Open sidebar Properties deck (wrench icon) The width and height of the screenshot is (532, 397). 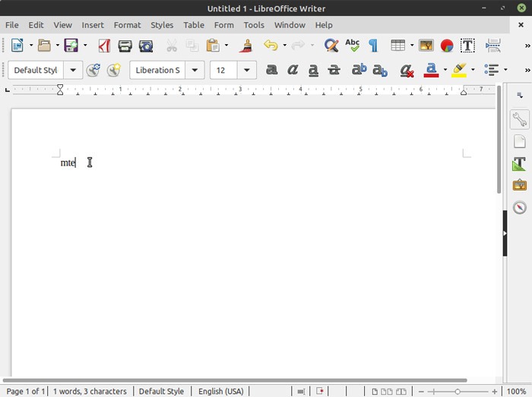coord(519,120)
